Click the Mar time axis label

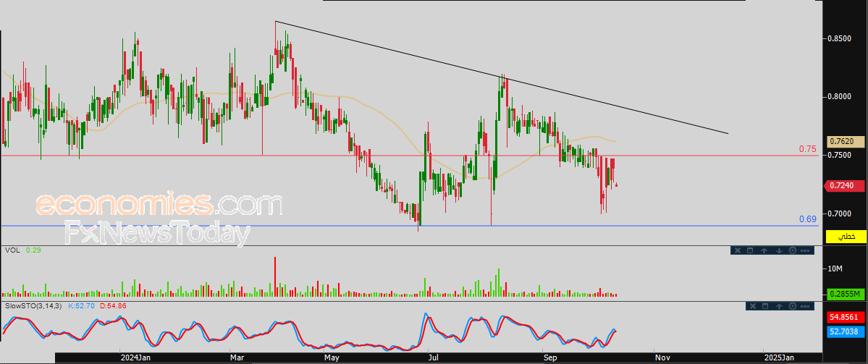click(238, 358)
